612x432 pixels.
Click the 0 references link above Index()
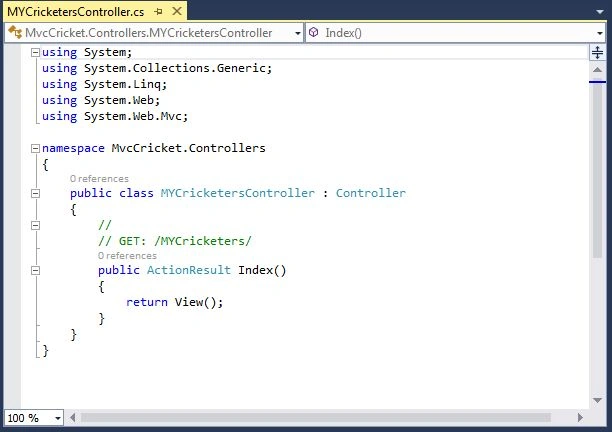(127, 256)
